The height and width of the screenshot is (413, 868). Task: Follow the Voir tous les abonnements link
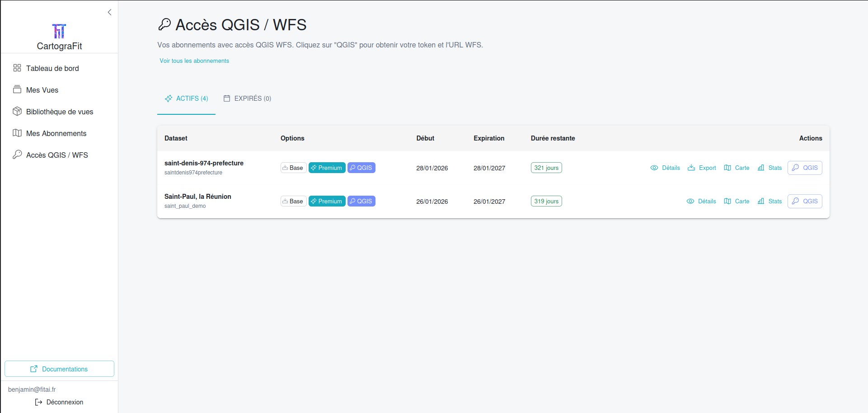[194, 61]
